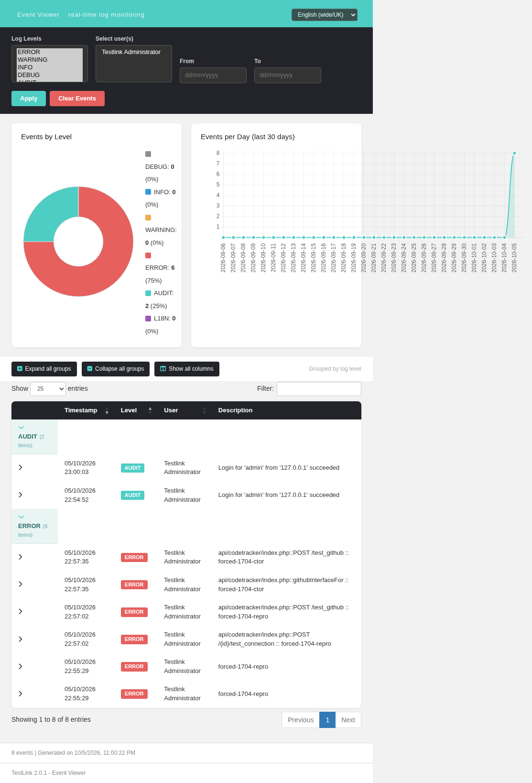Toggle INFO legend swatch in pie chart
532x783 pixels.
tap(148, 192)
